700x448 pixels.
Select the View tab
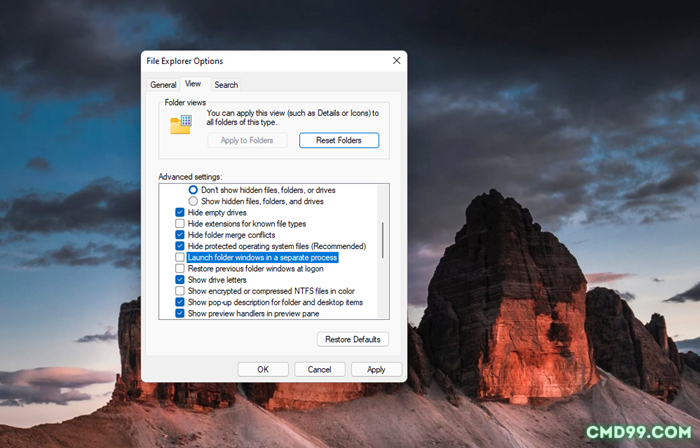[193, 84]
